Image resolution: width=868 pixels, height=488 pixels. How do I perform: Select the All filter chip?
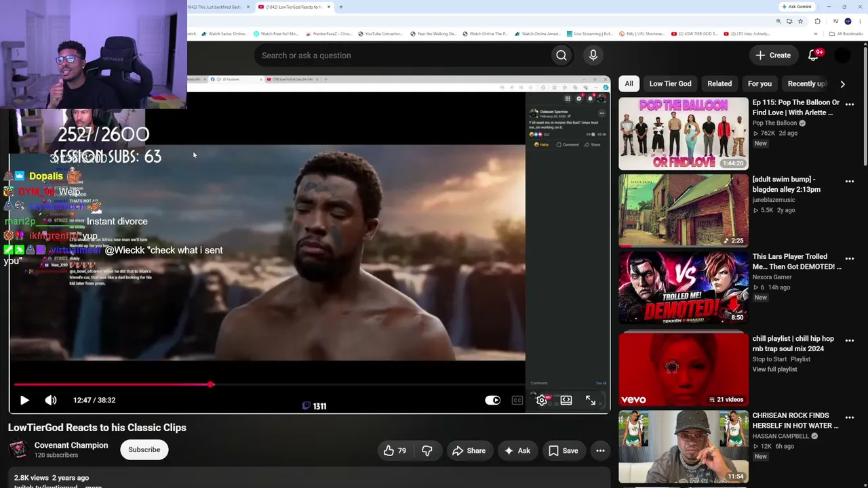tap(629, 83)
